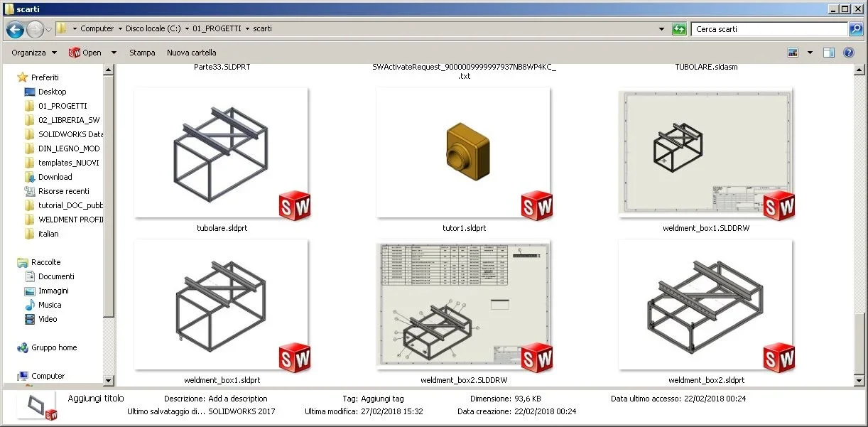This screenshot has height=427, width=868.
Task: Click the Disco locale (C:) breadcrumb
Action: click(x=153, y=29)
